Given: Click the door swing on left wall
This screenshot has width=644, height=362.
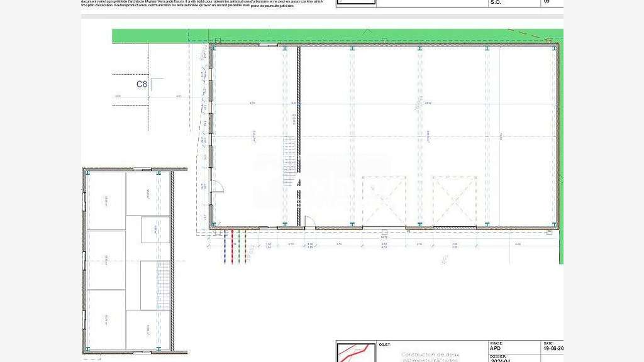Looking at the screenshot, I should point(217,186).
